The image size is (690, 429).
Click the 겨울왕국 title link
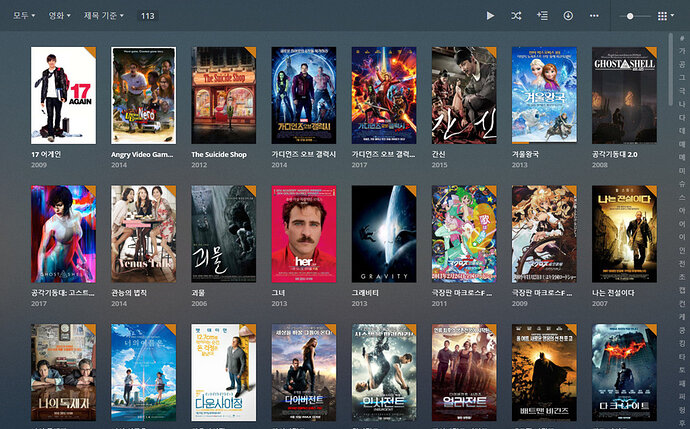tap(525, 154)
